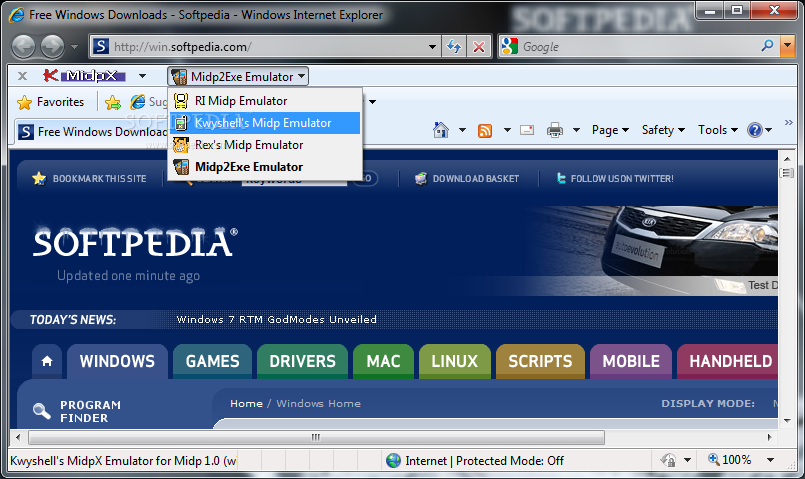Click the Program Finder magnifier icon
805x479 pixels.
(41, 411)
